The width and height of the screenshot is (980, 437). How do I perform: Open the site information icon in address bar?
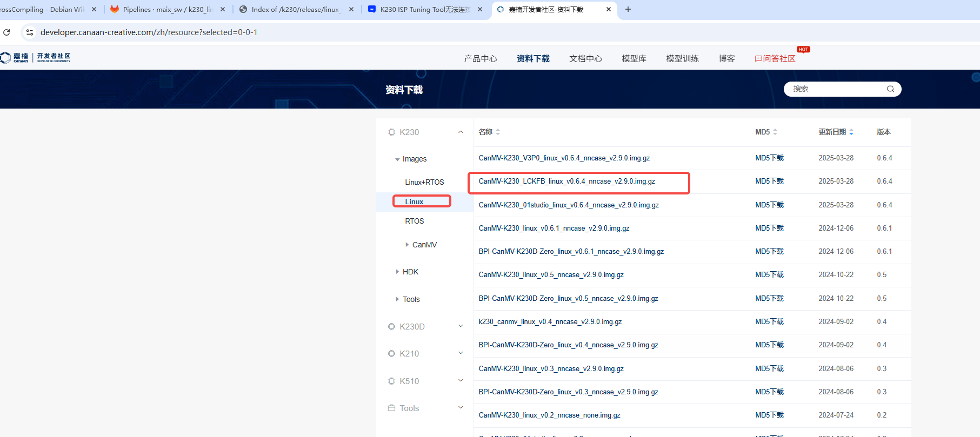[30, 32]
